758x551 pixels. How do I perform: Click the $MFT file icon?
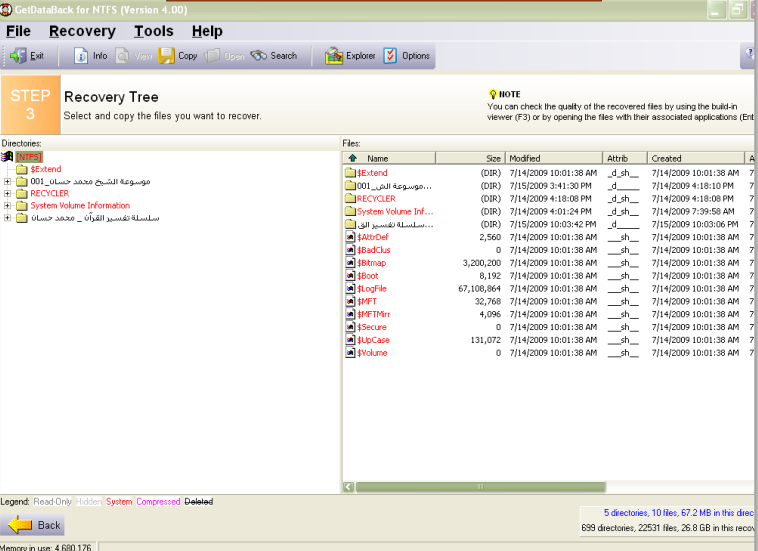tap(350, 301)
